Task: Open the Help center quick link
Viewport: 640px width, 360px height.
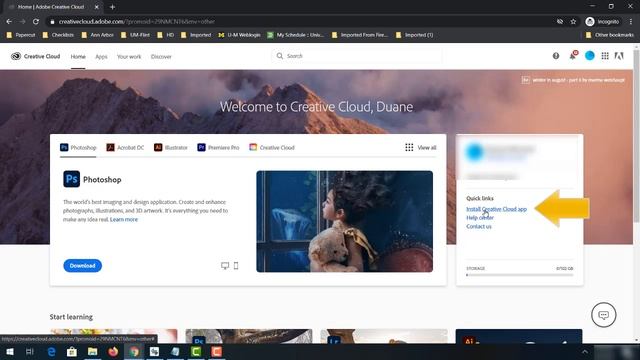Action: (480, 218)
